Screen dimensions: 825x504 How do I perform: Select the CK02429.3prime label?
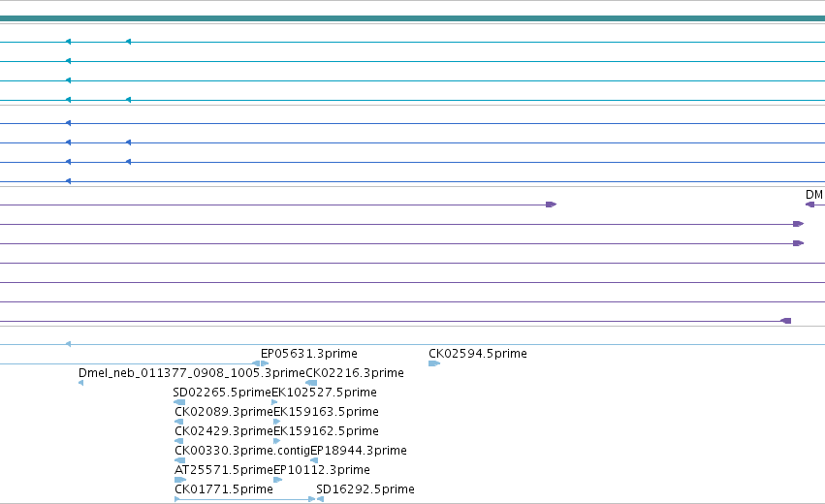pos(224,431)
